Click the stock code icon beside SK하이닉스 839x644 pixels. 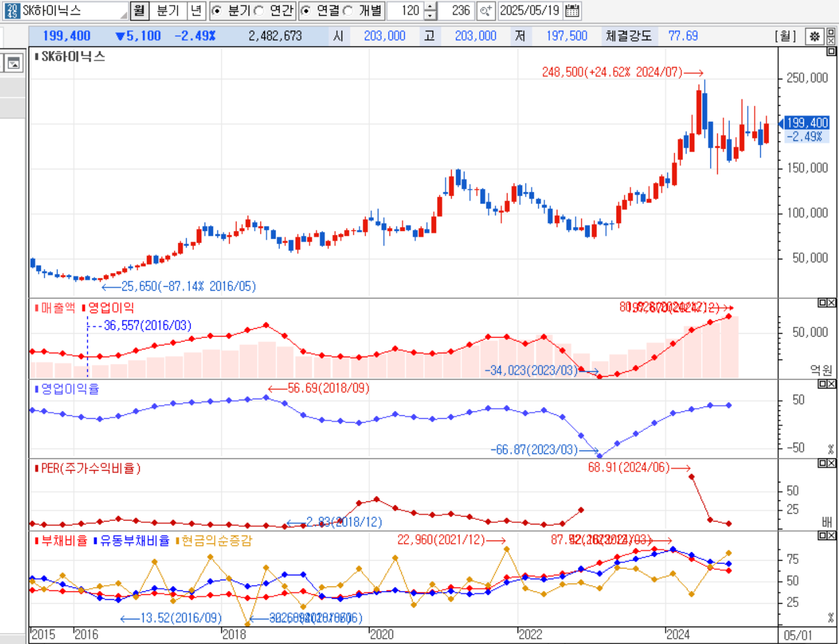pyautogui.click(x=12, y=11)
